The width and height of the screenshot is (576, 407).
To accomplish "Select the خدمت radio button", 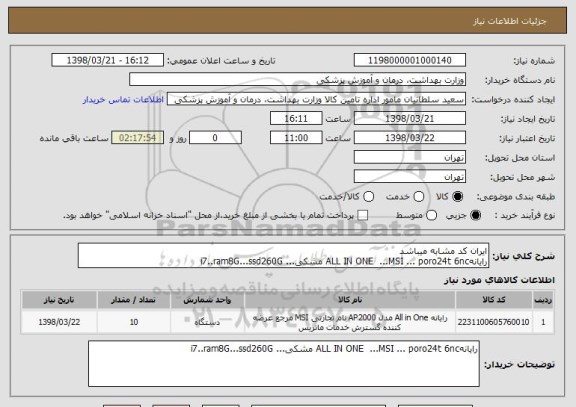I will pyautogui.click(x=418, y=197).
